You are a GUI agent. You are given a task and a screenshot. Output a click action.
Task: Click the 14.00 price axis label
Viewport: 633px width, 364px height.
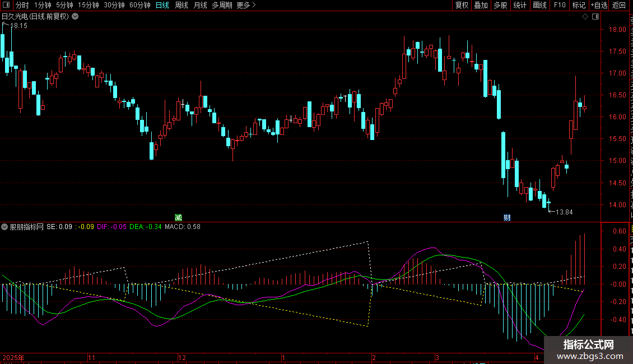617,204
